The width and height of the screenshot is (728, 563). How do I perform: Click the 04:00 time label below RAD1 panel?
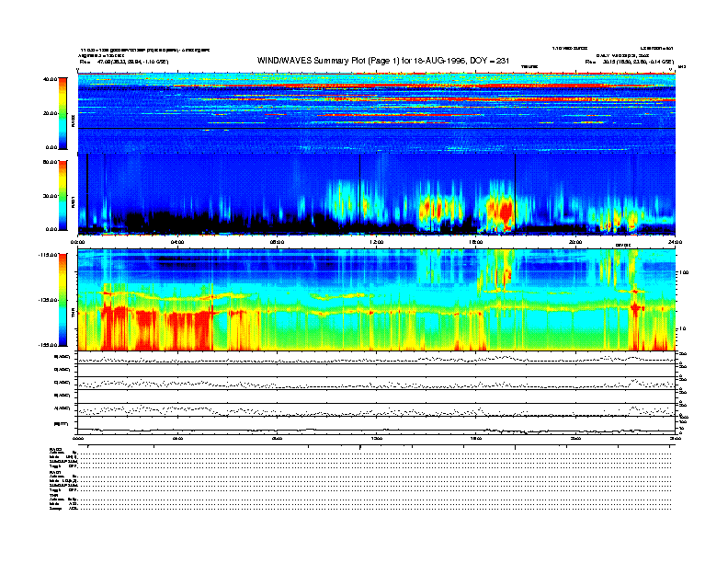(177, 242)
